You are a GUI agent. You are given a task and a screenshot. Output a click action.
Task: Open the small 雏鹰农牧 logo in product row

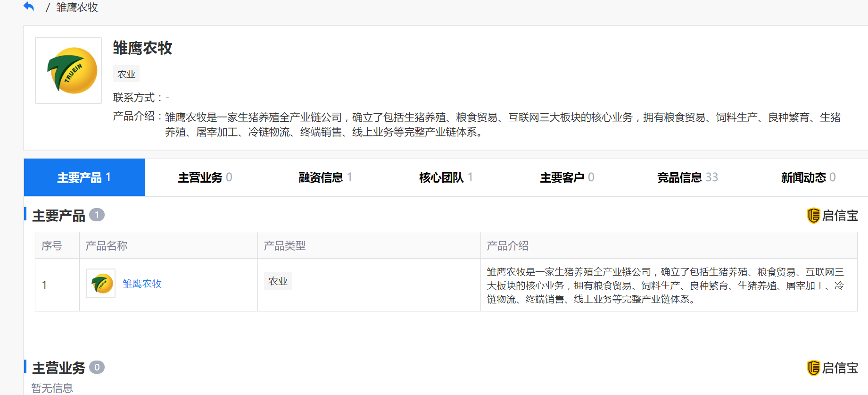[101, 284]
